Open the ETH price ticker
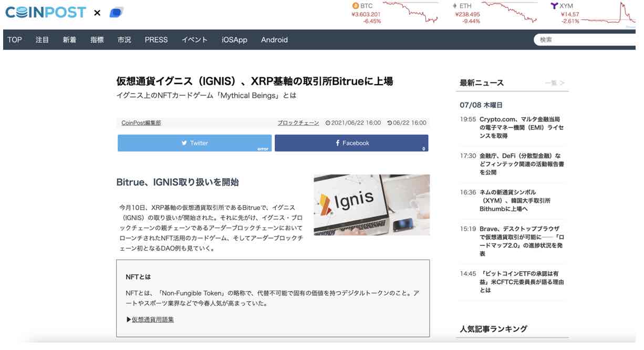The width and height of the screenshot is (644, 350). 467,14
